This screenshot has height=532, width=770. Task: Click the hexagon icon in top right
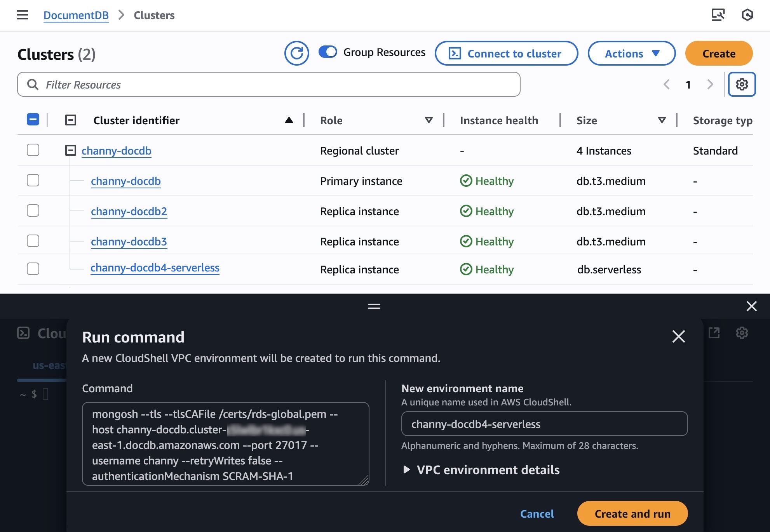pos(747,15)
